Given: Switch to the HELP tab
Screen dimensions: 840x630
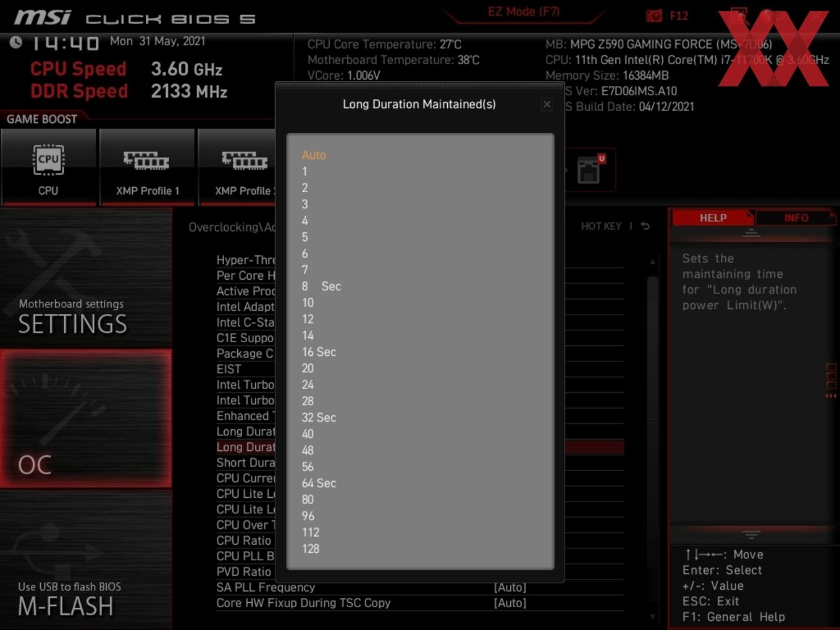Looking at the screenshot, I should coord(713,218).
